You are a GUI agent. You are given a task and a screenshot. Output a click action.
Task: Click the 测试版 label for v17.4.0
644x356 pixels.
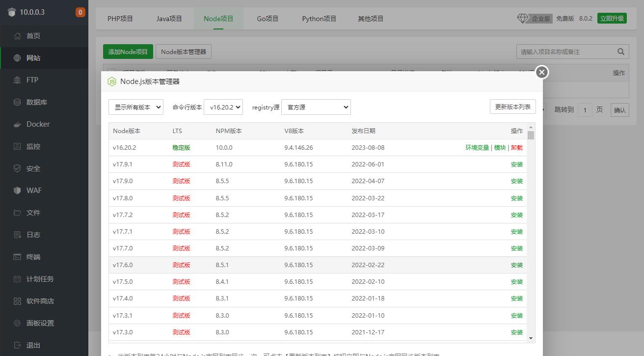coord(181,299)
